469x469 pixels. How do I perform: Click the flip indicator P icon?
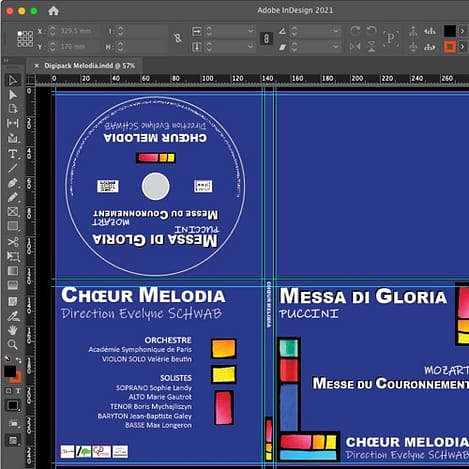(391, 38)
